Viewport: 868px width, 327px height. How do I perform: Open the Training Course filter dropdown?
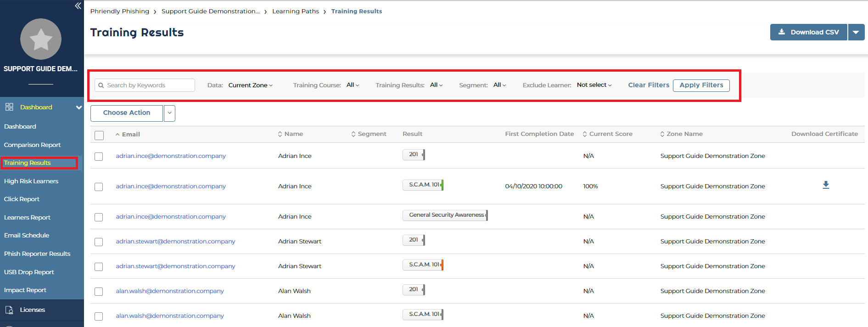point(353,85)
